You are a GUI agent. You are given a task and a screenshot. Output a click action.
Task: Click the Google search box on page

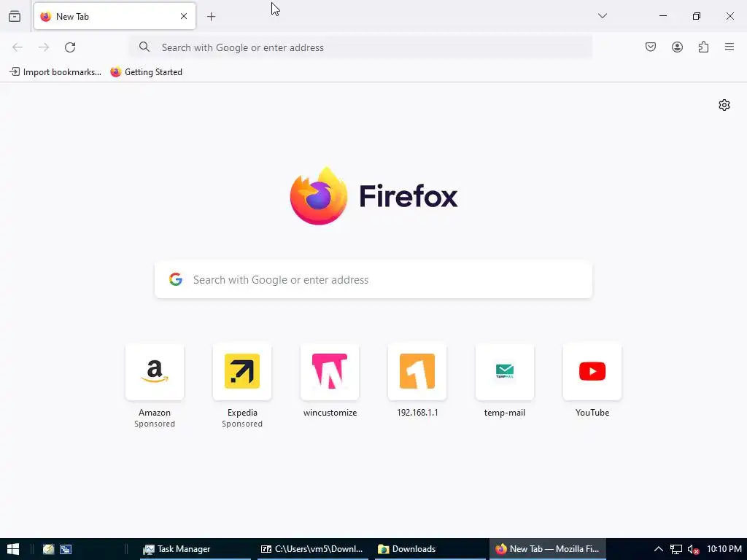point(373,279)
